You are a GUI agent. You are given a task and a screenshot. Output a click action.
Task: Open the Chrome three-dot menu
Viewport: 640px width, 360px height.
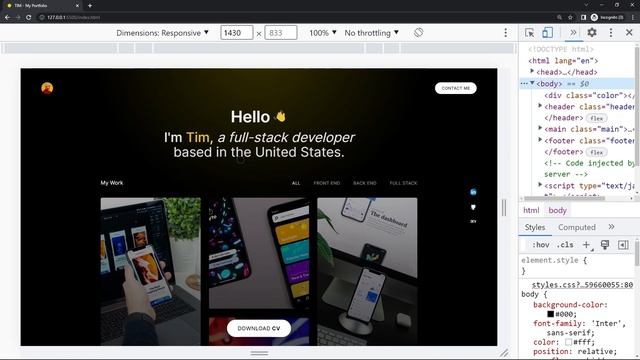click(x=633, y=18)
